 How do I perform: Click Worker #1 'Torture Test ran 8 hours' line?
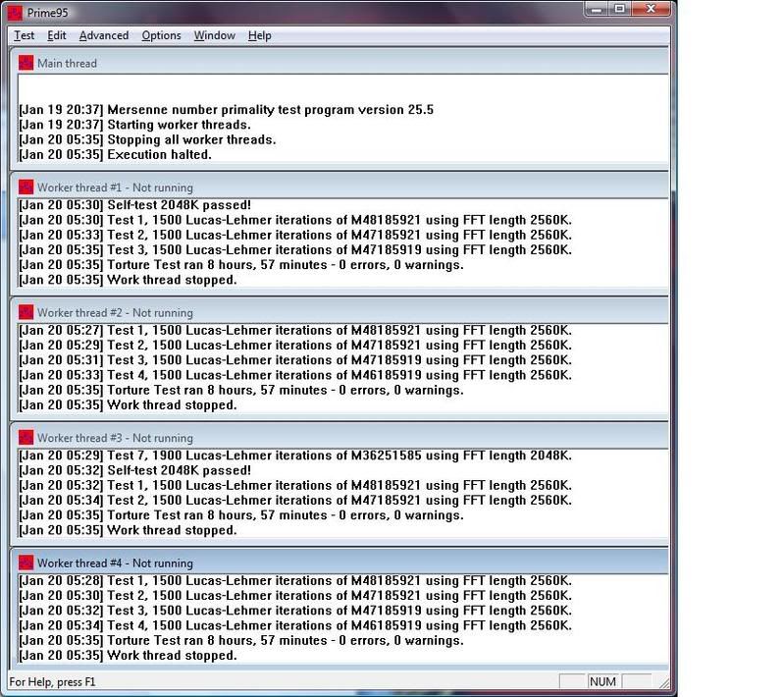pos(241,265)
